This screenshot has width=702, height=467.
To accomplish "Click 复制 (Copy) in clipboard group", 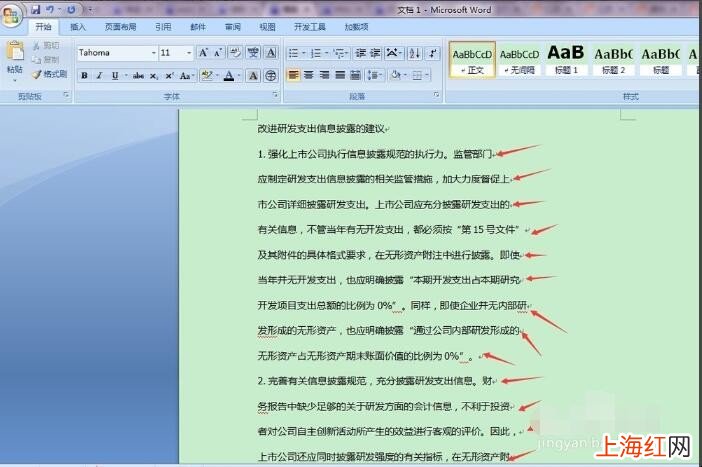I will click(46, 60).
